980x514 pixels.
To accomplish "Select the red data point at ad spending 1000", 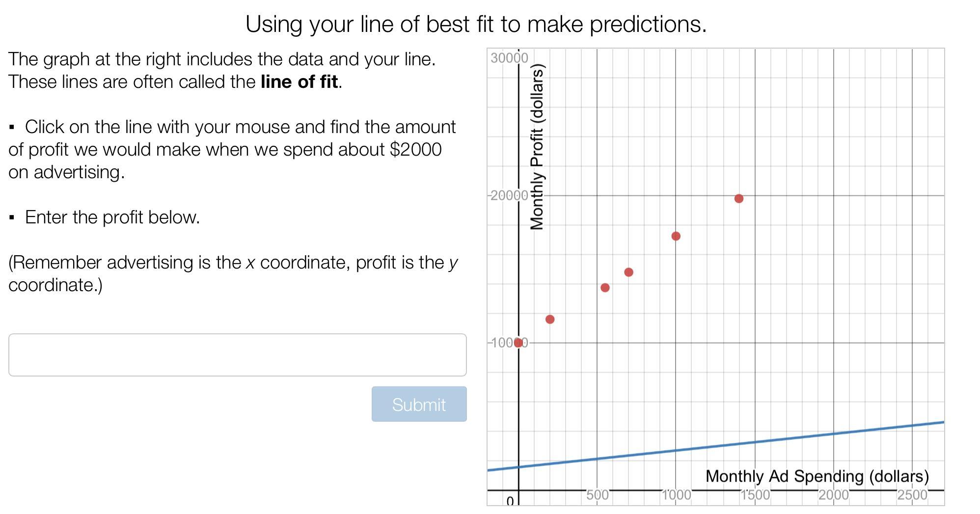I will [x=676, y=236].
